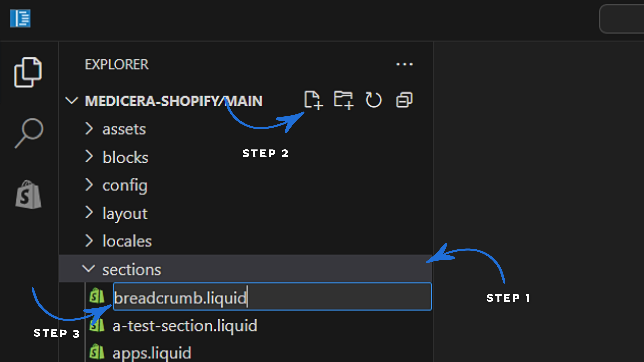Image resolution: width=644 pixels, height=362 pixels.
Task: Select the assets folder label
Action: [x=124, y=129]
